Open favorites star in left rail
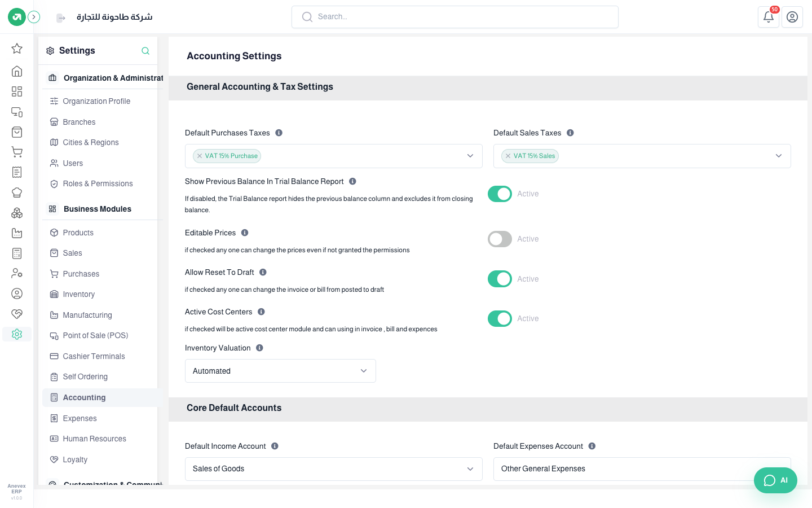Image resolution: width=812 pixels, height=508 pixels. pyautogui.click(x=17, y=49)
